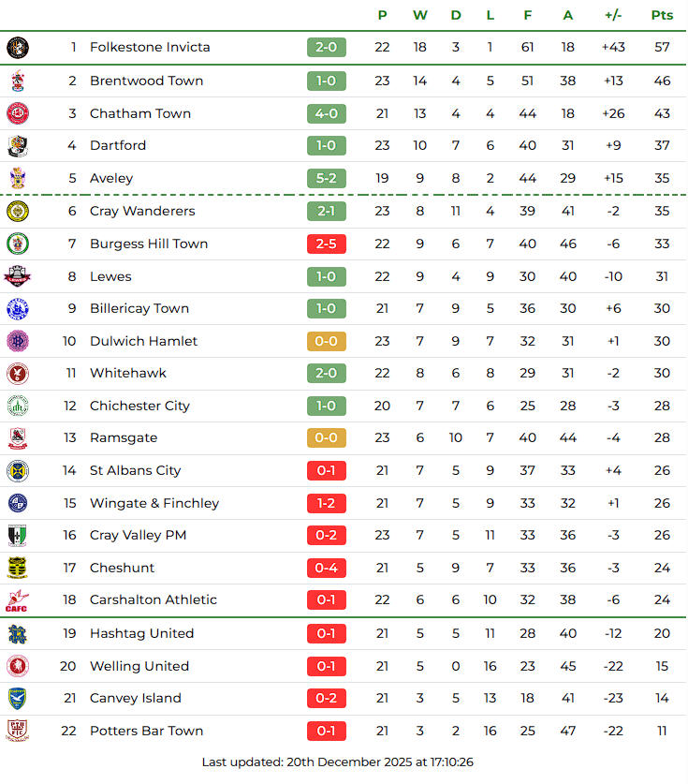Viewport: 688px width, 784px height.
Task: Click the Dartford club crest
Action: click(x=18, y=146)
